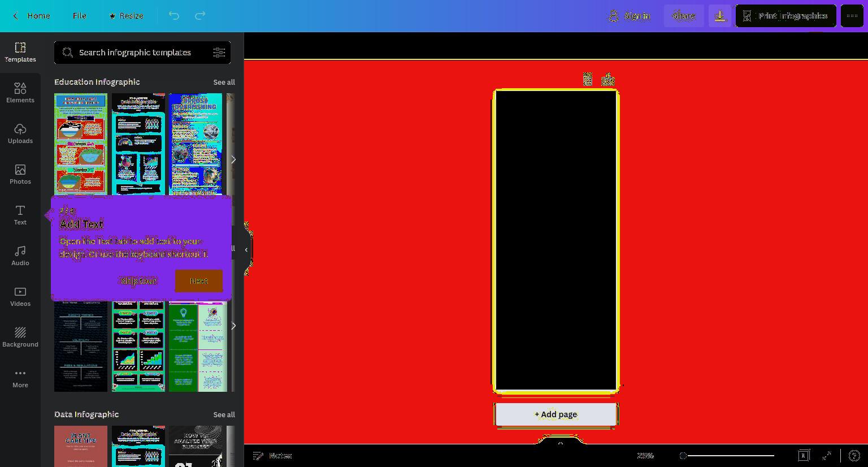Click the Download icon button
This screenshot has width=868, height=467.
(x=720, y=16)
